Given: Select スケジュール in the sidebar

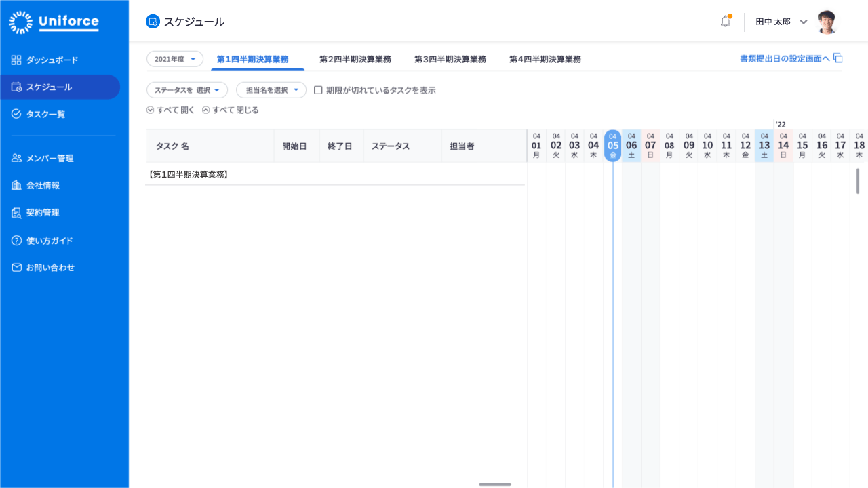Looking at the screenshot, I should click(60, 87).
